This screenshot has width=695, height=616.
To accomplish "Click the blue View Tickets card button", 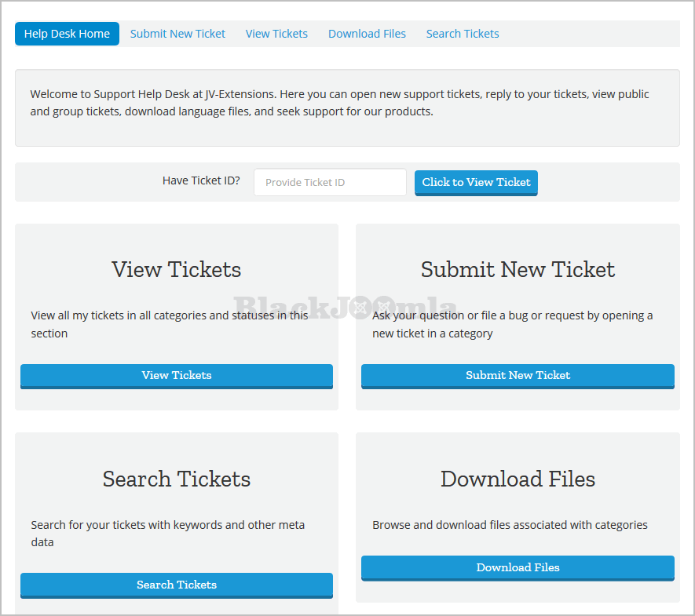I will pyautogui.click(x=177, y=375).
